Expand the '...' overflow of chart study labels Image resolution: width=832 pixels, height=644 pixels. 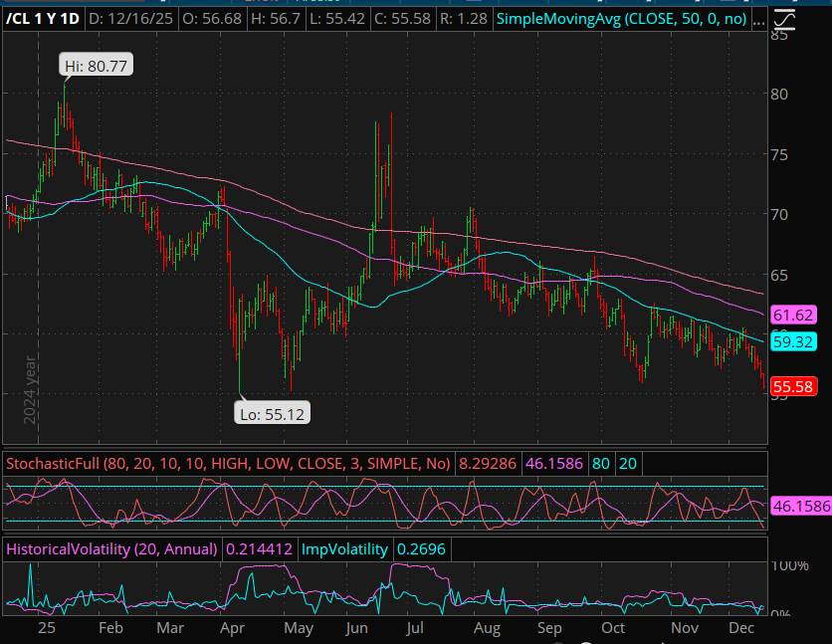click(x=758, y=20)
